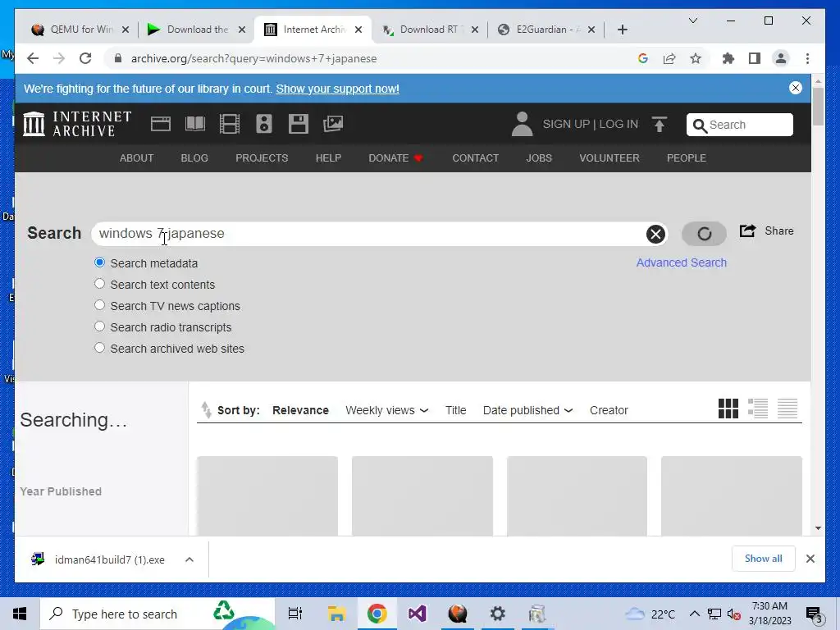
Task: Open ABOUT menu item
Action: point(137,158)
